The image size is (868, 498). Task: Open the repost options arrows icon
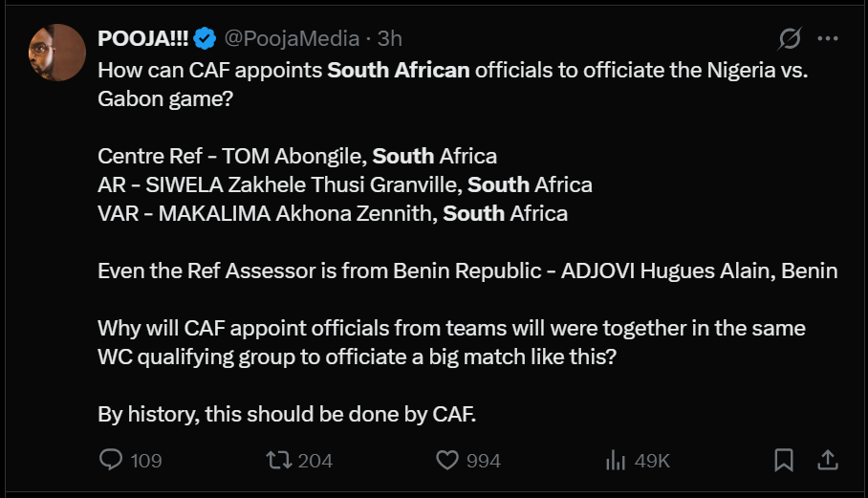tap(278, 461)
